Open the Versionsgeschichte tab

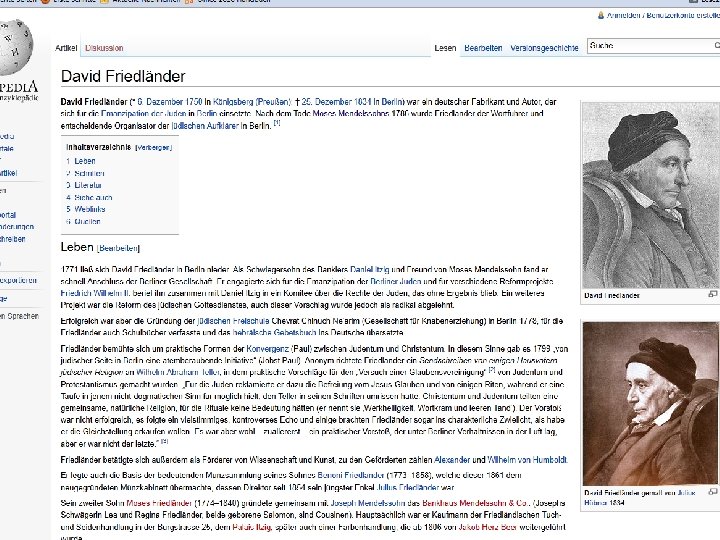point(544,48)
